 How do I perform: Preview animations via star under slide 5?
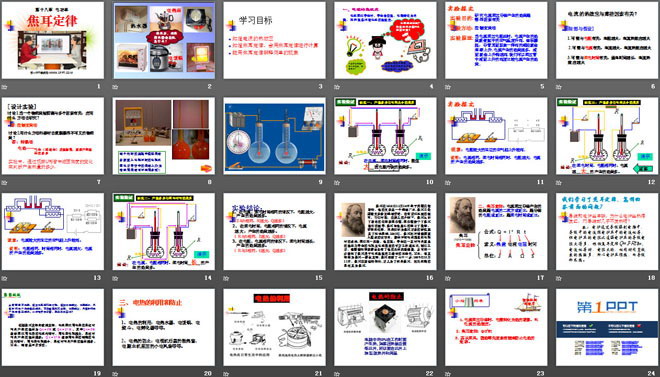(448, 87)
